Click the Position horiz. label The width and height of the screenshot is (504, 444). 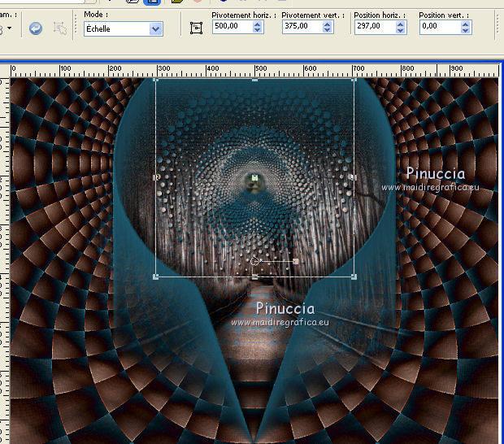tap(380, 15)
